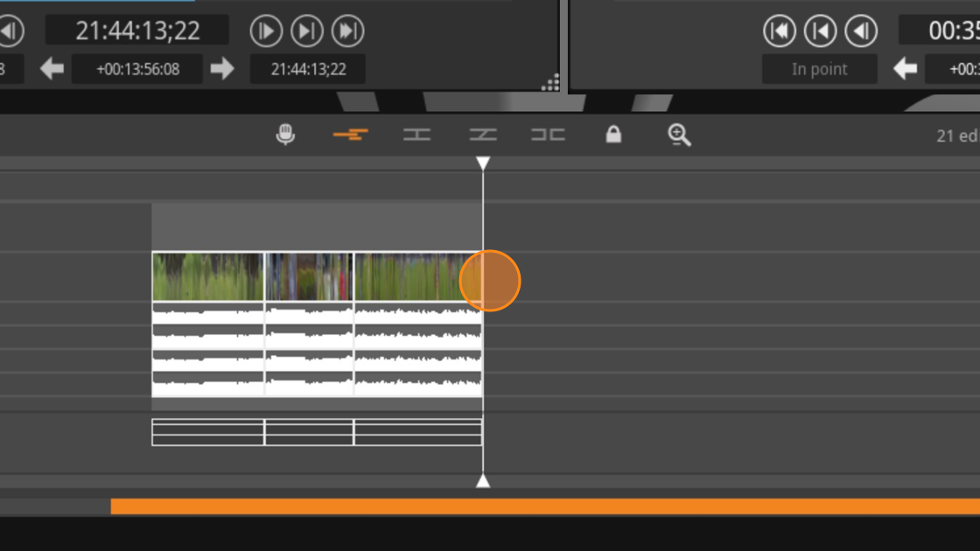Click the main timecode 21:44:13;22 display
The height and width of the screenshot is (551, 980).
point(137,31)
